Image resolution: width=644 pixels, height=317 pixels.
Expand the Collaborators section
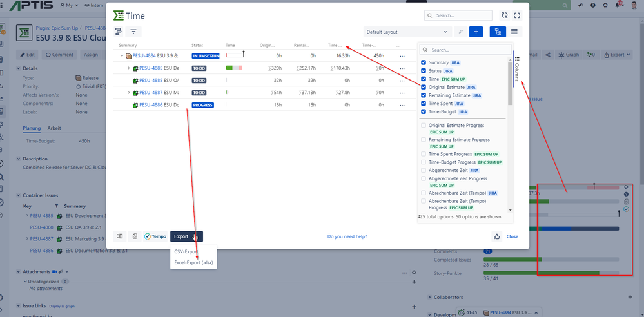pos(429,297)
